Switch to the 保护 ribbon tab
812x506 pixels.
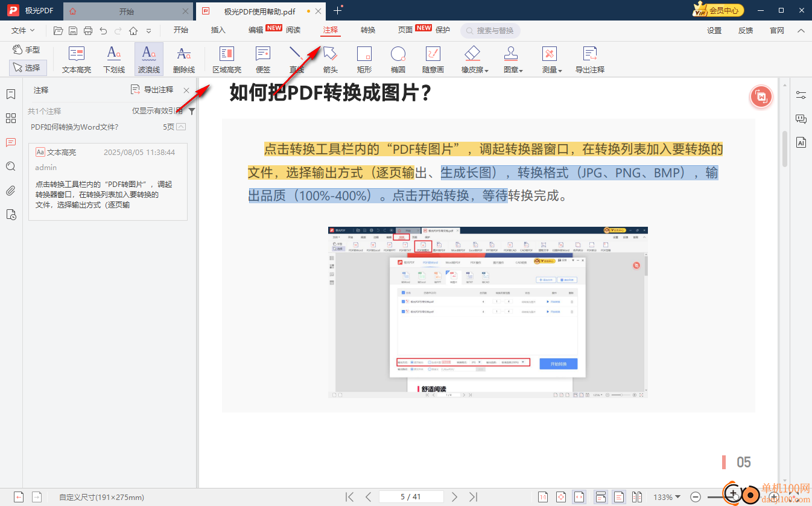443,30
